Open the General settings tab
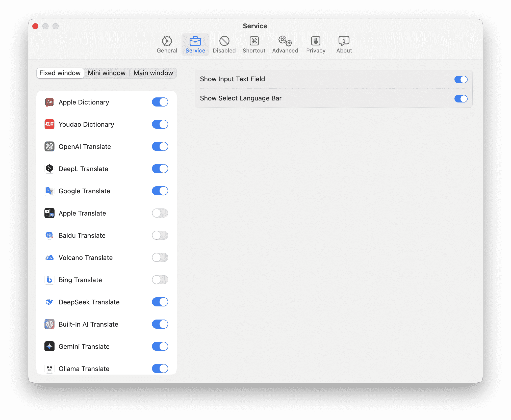Viewport: 511px width, 420px height. [167, 45]
